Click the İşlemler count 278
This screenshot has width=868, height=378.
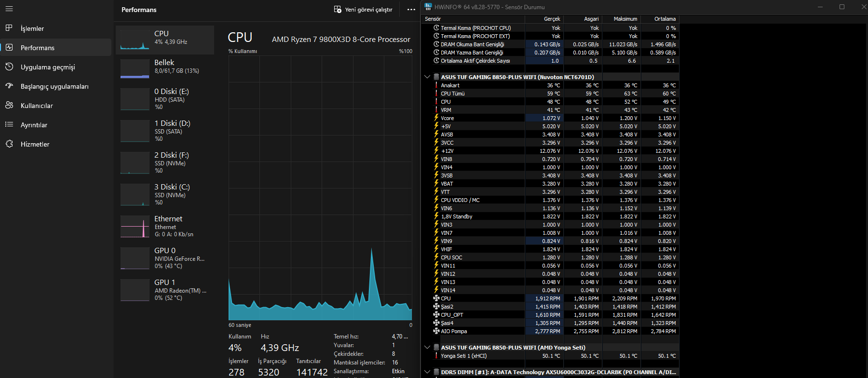236,372
